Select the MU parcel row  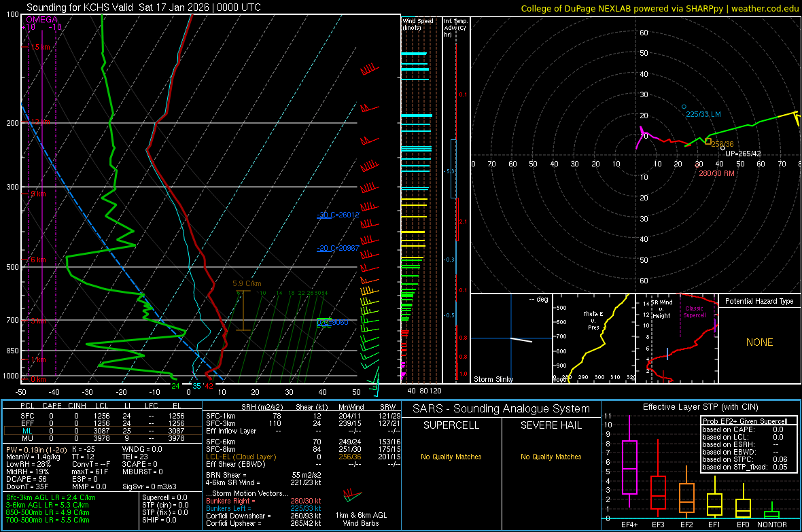coord(103,438)
